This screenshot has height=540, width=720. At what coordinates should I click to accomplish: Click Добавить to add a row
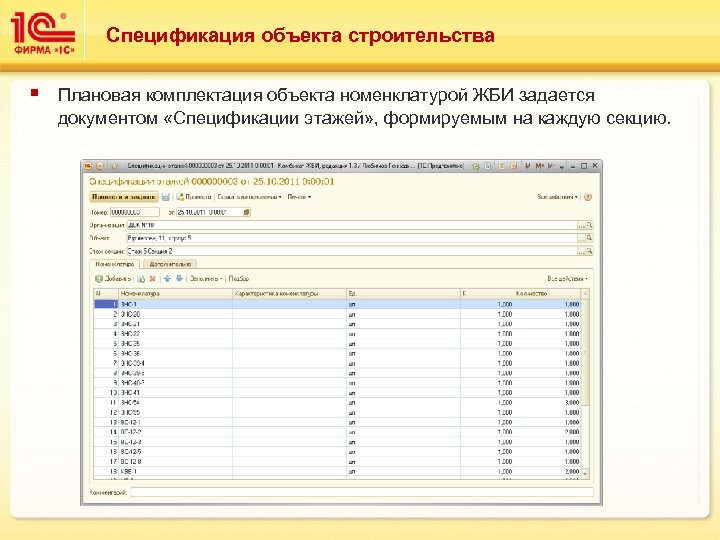click(x=113, y=279)
